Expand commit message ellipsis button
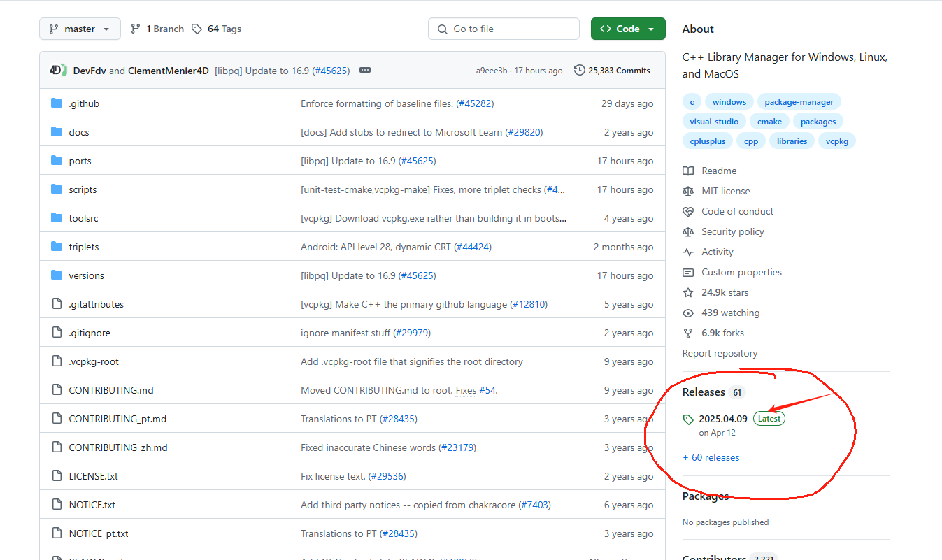Viewport: 942px width, 560px height. click(364, 71)
